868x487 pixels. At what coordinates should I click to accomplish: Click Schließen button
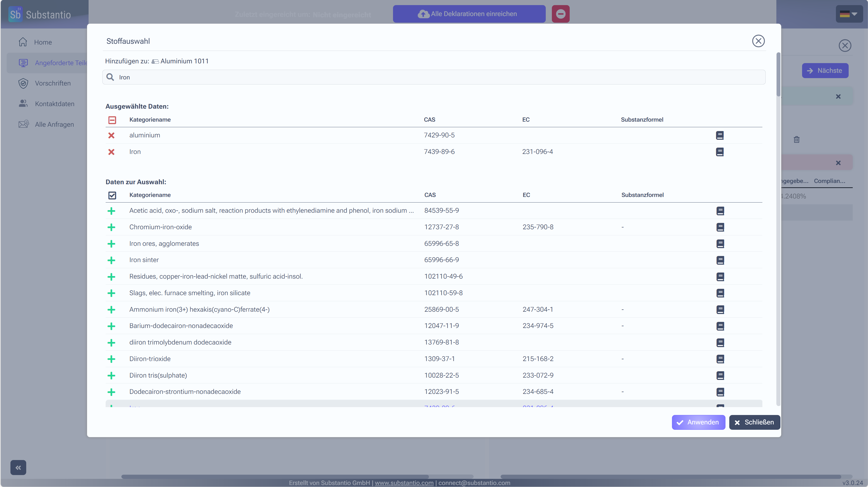pyautogui.click(x=754, y=422)
